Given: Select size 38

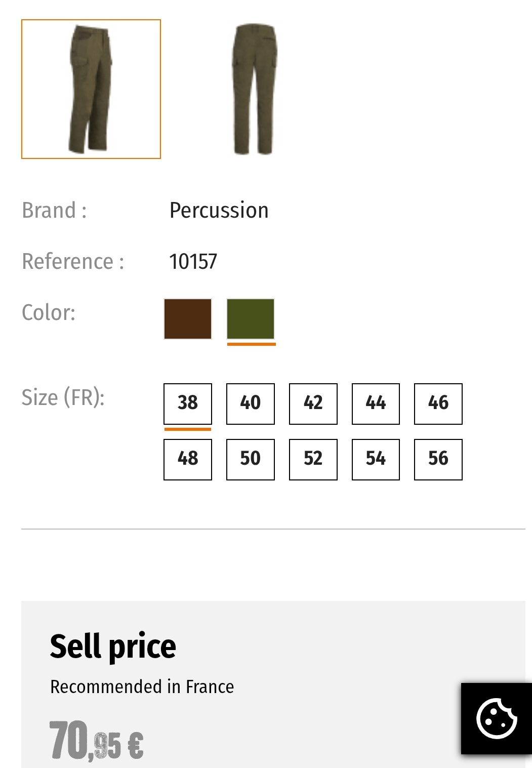Looking at the screenshot, I should 188,403.
